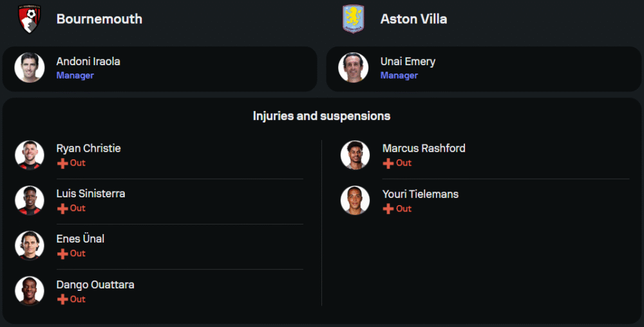Image resolution: width=644 pixels, height=327 pixels.
Task: Click the injury cross icon under Enes Ünal
Action: tap(62, 253)
